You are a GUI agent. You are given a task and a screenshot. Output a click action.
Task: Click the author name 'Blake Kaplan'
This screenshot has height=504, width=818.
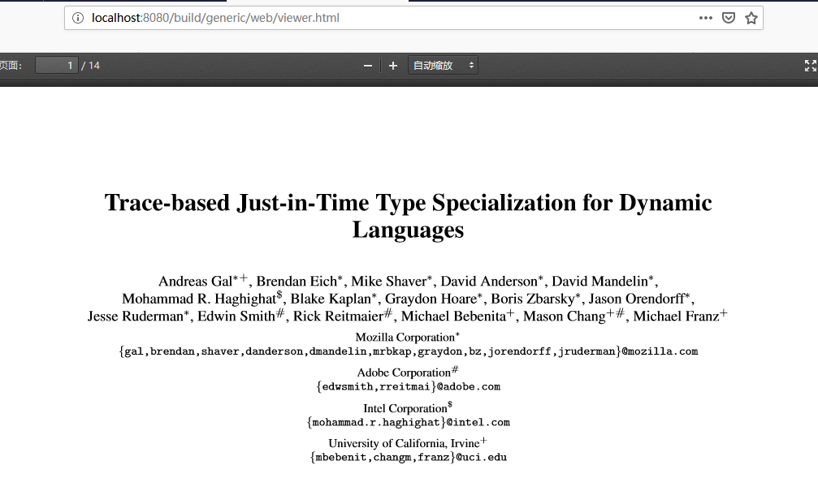[331, 299]
